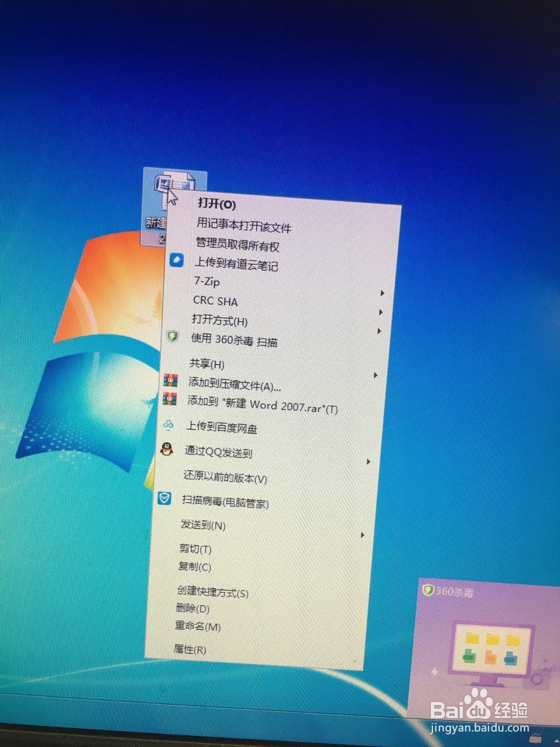Click the PC Manager blue shield icon

pos(164,498)
